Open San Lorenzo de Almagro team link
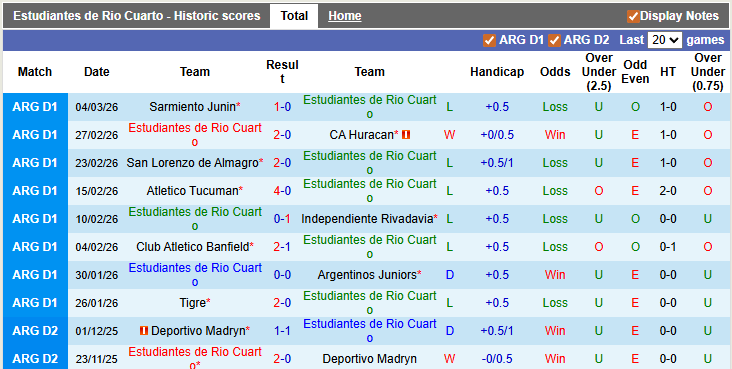Screen dimensions: 732x369 pos(192,163)
